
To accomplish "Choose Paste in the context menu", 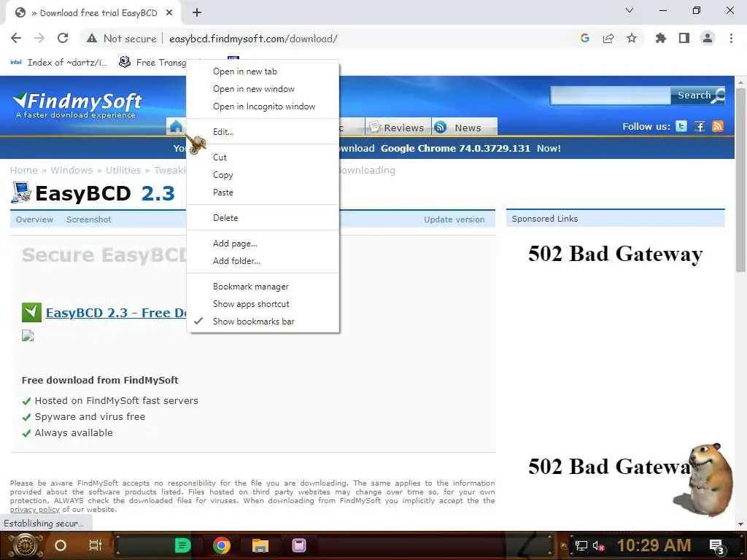I will (263, 192).
